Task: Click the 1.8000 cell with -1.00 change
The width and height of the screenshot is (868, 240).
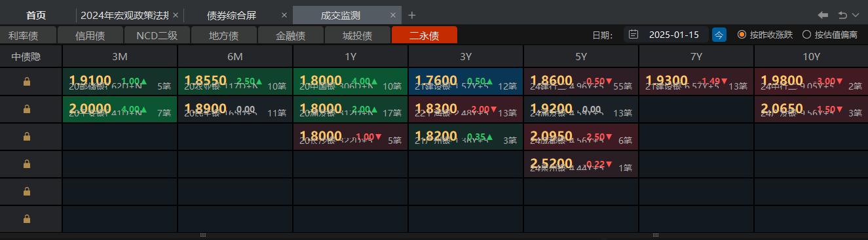Action: [350, 137]
